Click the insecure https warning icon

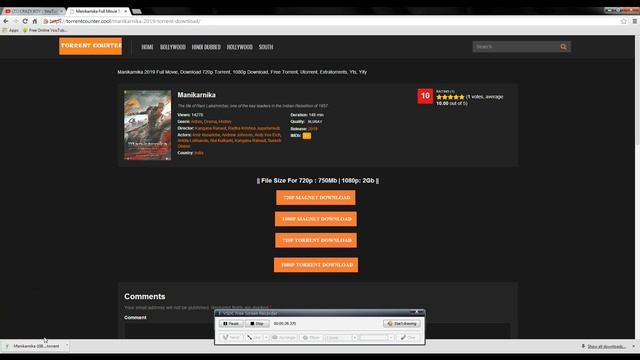[x=46, y=21]
